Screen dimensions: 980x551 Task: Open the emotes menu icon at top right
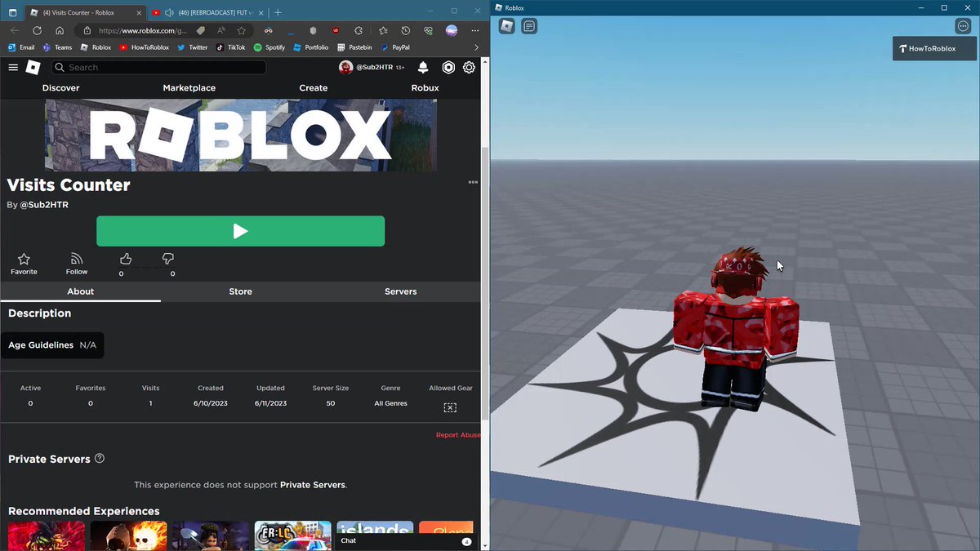(963, 25)
